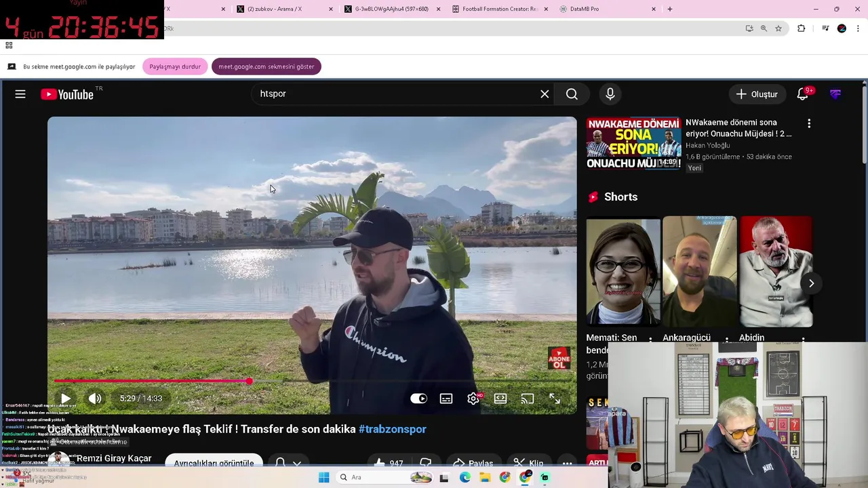Go to the YouTube home logo
This screenshot has width=868, height=488.
coord(66,94)
